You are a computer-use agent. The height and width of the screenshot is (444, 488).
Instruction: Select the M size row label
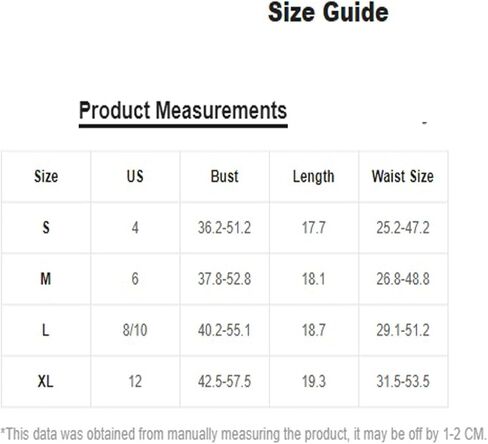(x=46, y=279)
